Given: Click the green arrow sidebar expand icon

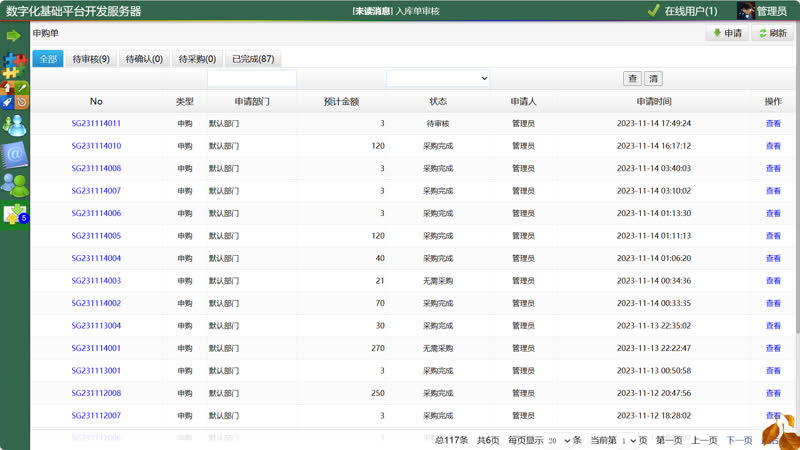Looking at the screenshot, I should coord(14,36).
